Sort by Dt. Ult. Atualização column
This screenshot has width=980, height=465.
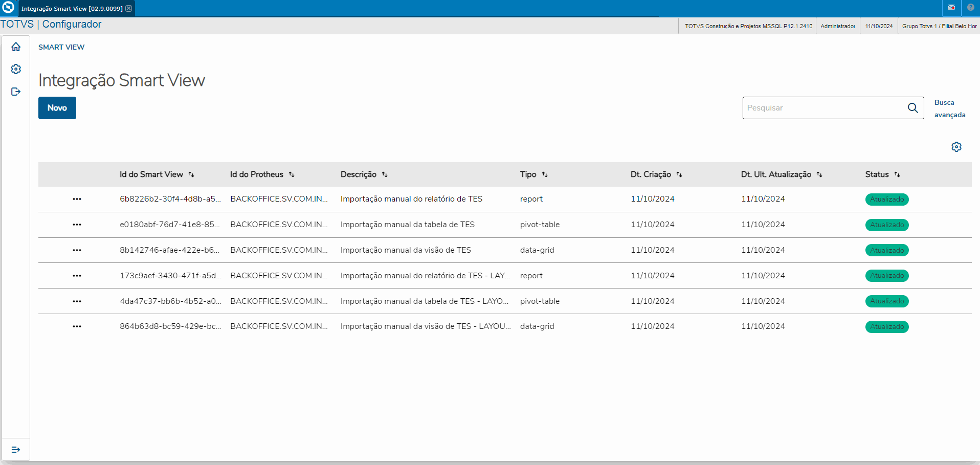coord(819,174)
